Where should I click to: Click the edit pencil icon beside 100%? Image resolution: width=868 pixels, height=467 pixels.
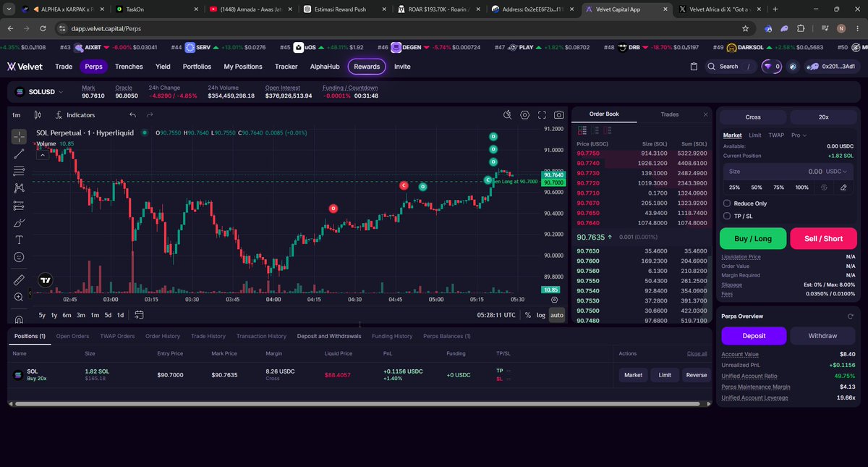pos(843,188)
